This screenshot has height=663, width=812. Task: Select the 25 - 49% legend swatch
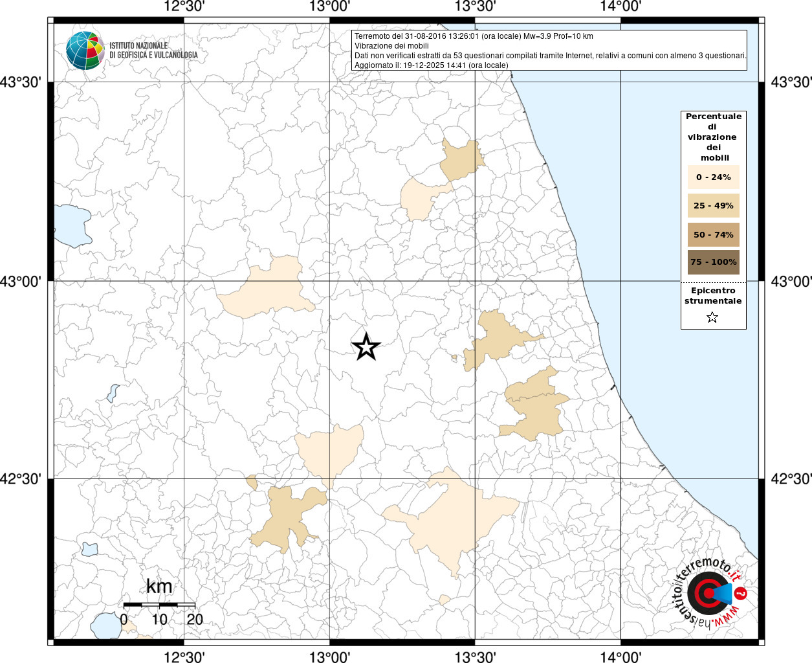714,205
